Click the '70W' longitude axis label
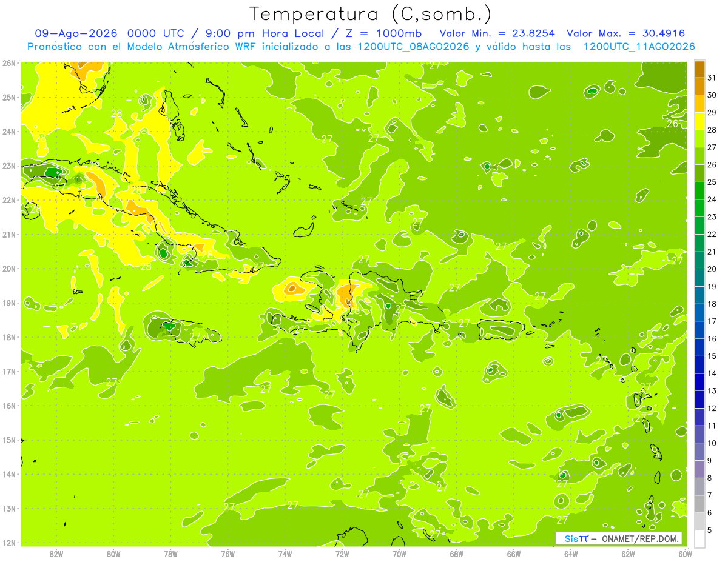 tap(399, 554)
